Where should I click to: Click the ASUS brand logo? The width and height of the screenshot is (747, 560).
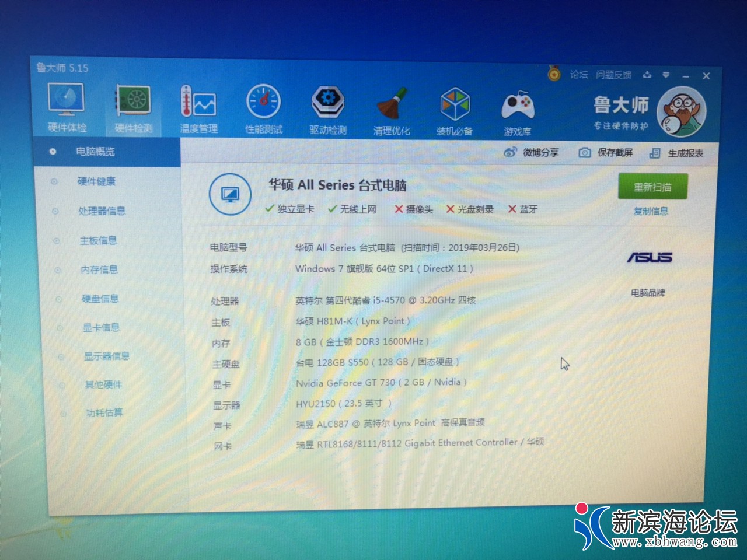pos(649,257)
